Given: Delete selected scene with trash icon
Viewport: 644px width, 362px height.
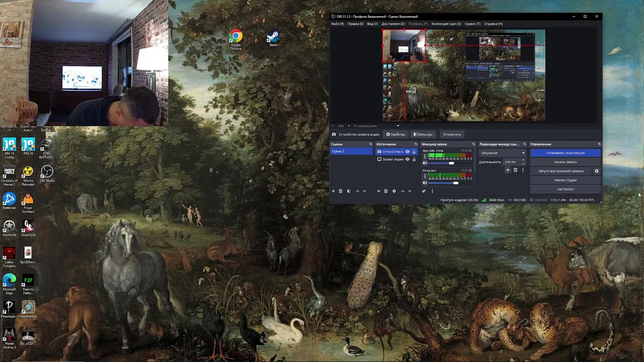Looking at the screenshot, I should point(341,191).
